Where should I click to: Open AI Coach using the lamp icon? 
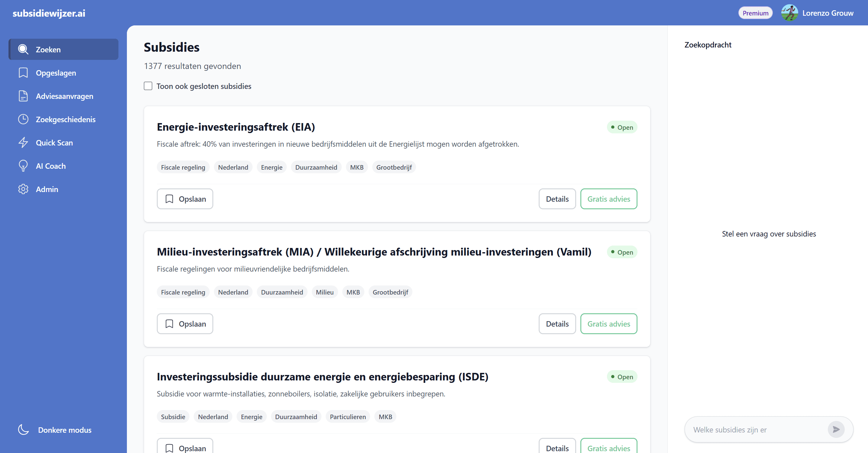click(23, 166)
